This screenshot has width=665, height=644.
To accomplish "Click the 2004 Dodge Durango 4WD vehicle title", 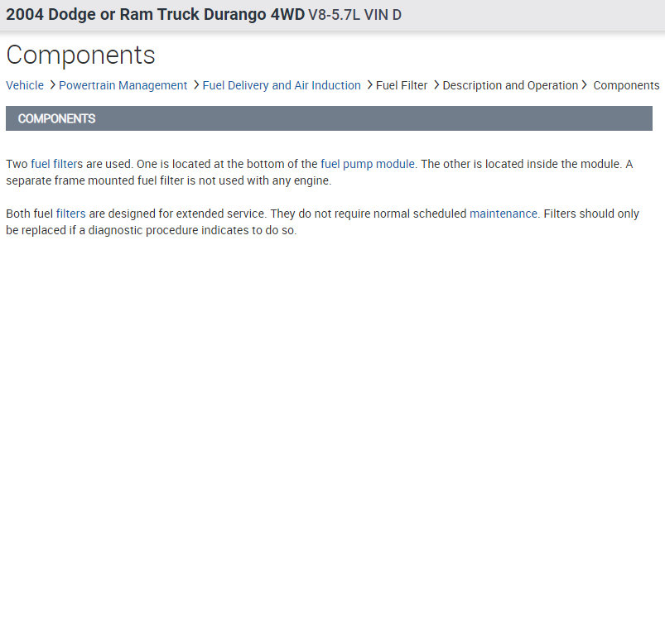I will point(155,14).
